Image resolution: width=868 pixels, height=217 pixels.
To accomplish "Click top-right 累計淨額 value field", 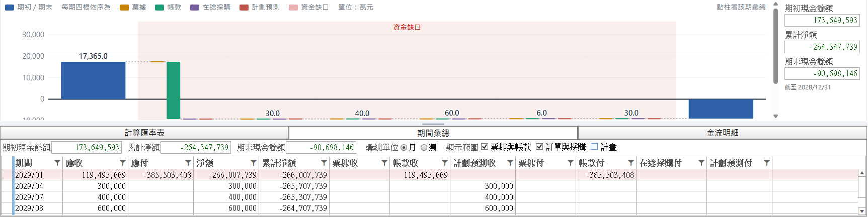I will tap(822, 47).
